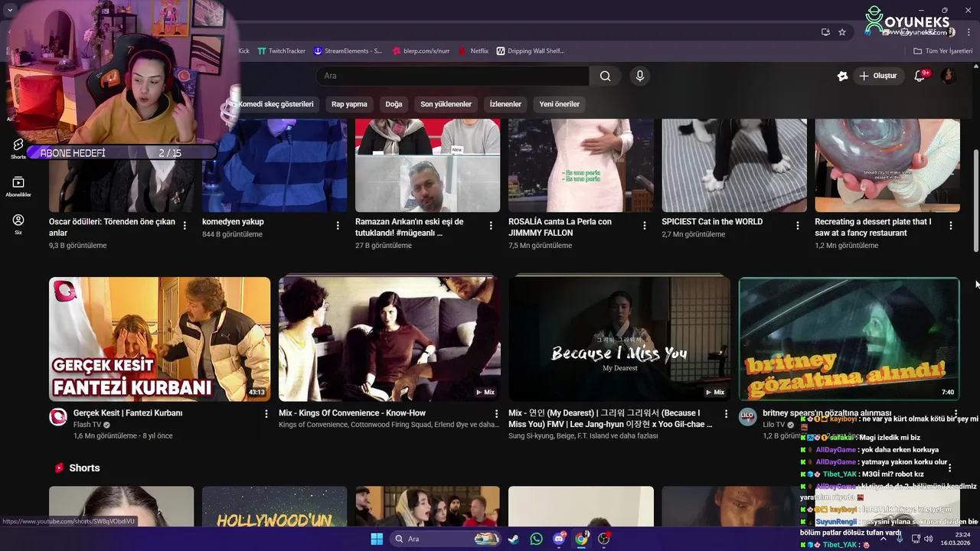980x551 pixels.
Task: Open WhatsApp from the taskbar
Action: pyautogui.click(x=537, y=539)
